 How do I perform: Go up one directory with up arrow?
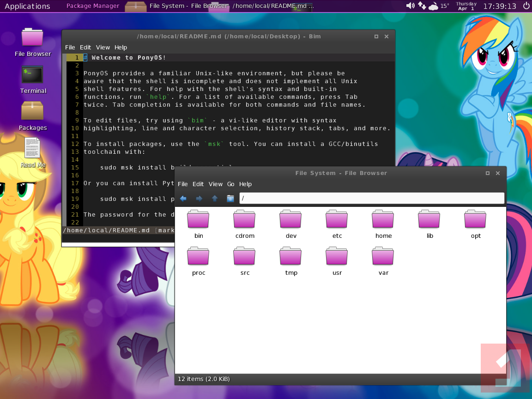(215, 199)
